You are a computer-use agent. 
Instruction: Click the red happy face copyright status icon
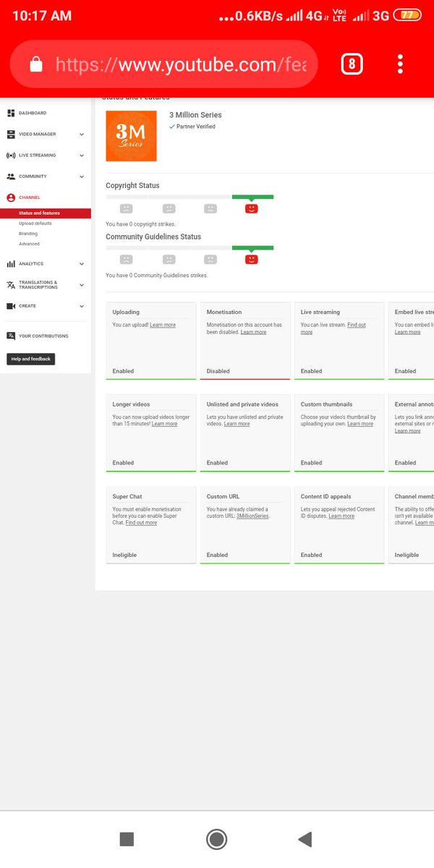252,208
